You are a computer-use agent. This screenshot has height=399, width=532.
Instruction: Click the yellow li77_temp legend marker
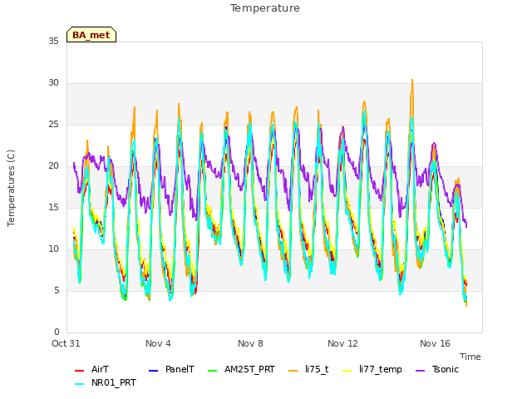347,371
